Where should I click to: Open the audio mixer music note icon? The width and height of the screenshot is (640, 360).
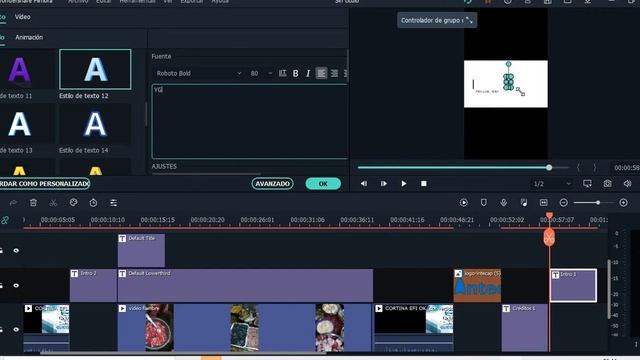point(524,202)
